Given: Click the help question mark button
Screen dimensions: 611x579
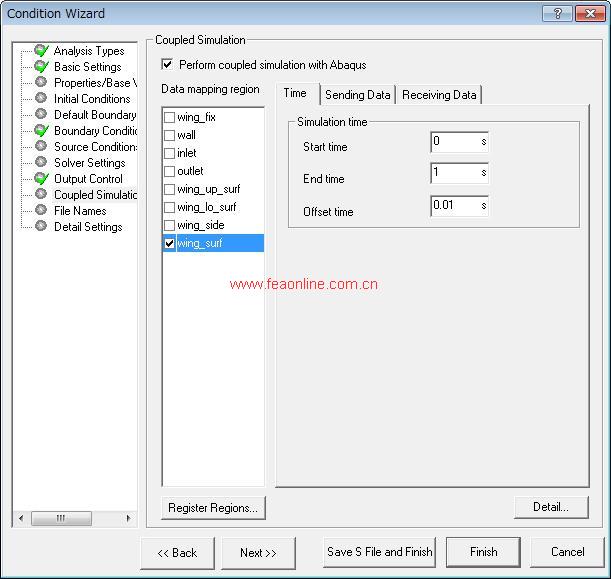Looking at the screenshot, I should click(558, 14).
